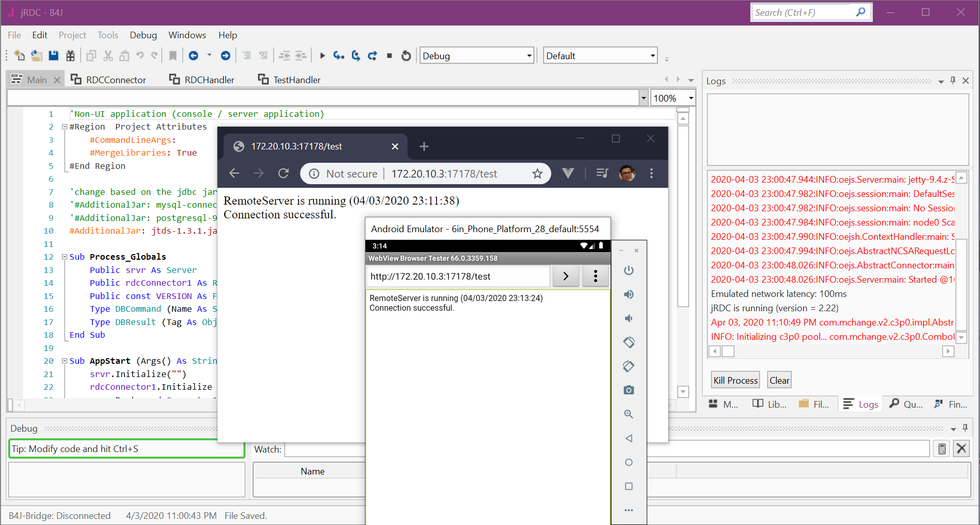Switch to the RDCHandler tab

coord(202,80)
